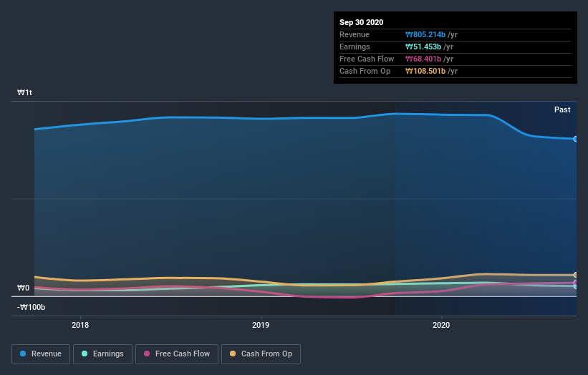Click the ₩68.401b free cash flow value
Image resolution: width=588 pixels, height=375 pixels.
tap(423, 59)
